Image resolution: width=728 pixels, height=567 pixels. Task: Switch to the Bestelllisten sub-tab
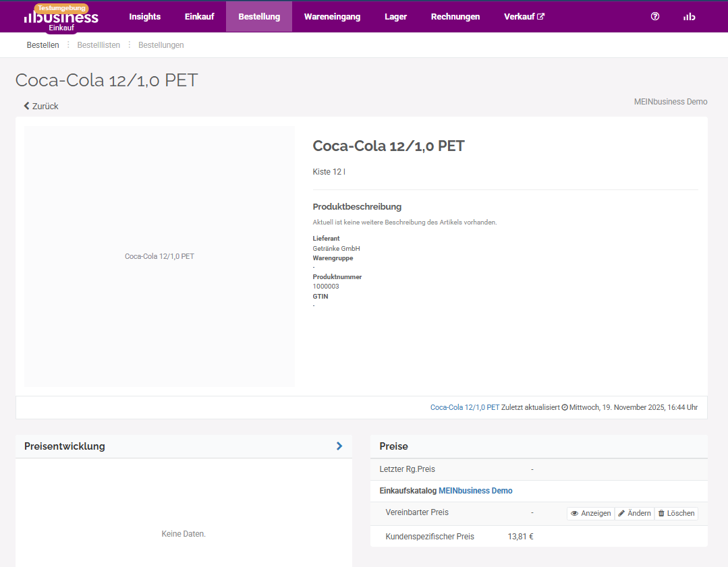(99, 45)
